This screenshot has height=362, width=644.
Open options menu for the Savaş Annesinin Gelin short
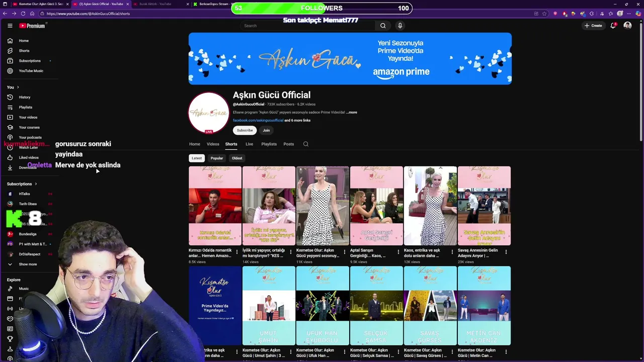point(506,252)
